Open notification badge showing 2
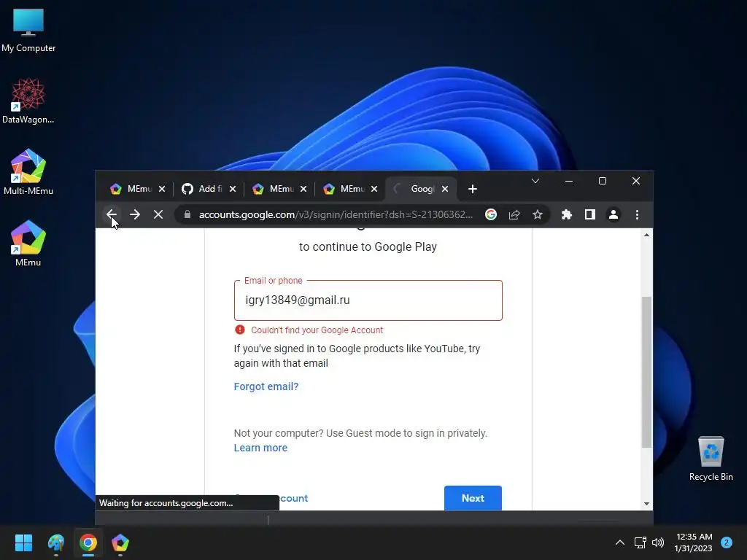747x560 pixels. click(727, 542)
